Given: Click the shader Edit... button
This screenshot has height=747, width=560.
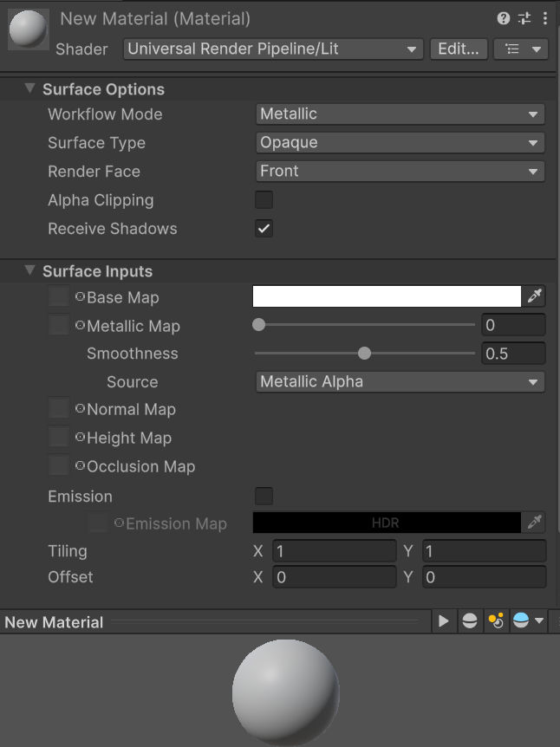Looking at the screenshot, I should (459, 49).
